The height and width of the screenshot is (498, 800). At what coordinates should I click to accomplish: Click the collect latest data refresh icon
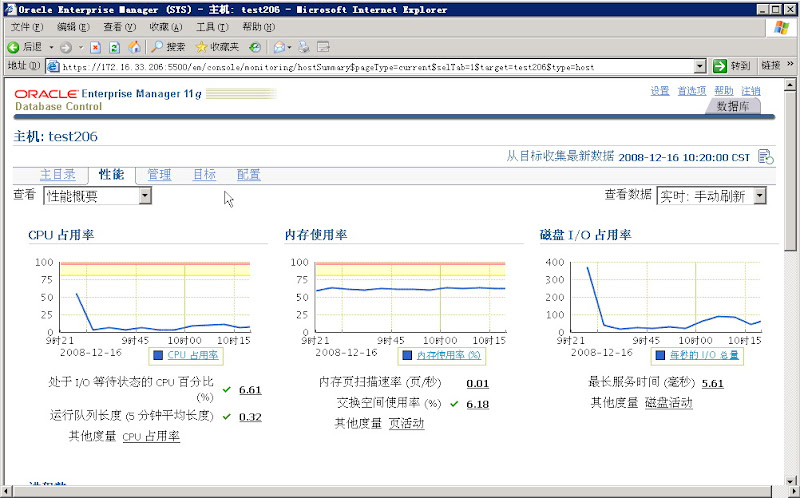click(x=765, y=157)
